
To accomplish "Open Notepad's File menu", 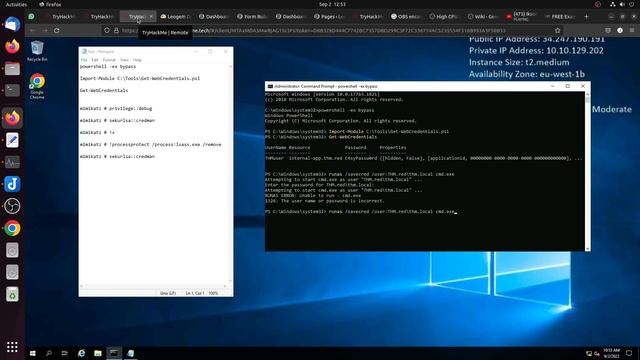I will click(84, 60).
